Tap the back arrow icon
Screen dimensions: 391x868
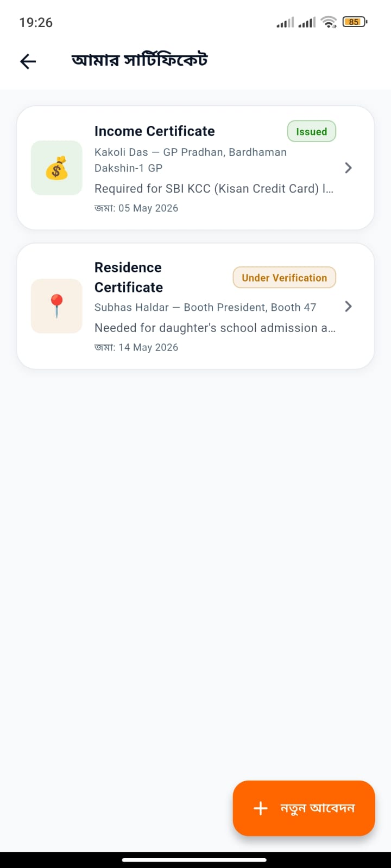pyautogui.click(x=28, y=61)
